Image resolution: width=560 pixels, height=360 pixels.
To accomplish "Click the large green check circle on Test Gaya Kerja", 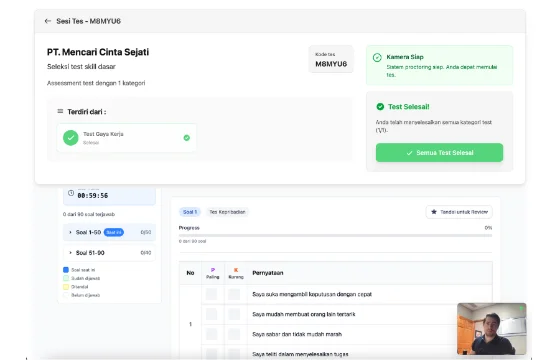I will point(71,138).
